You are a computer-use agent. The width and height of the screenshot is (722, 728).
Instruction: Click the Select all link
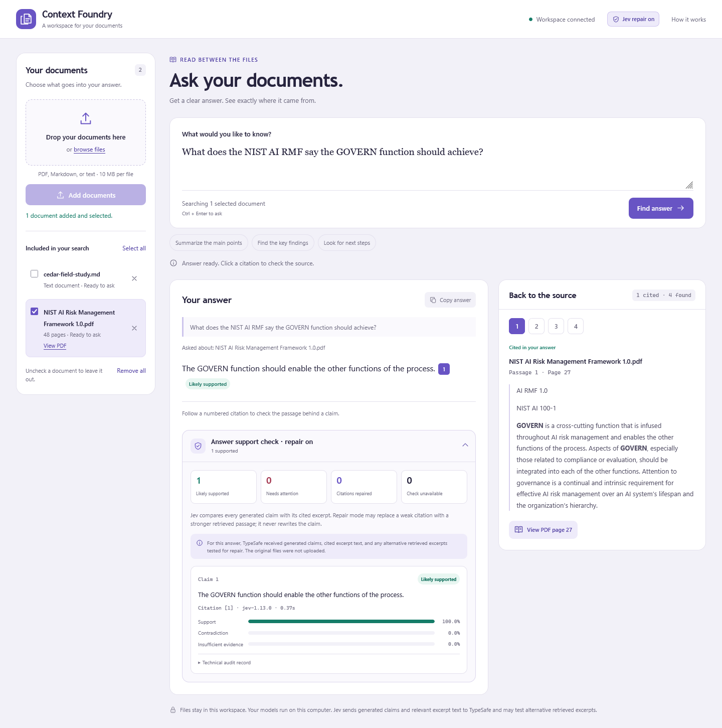coord(134,248)
